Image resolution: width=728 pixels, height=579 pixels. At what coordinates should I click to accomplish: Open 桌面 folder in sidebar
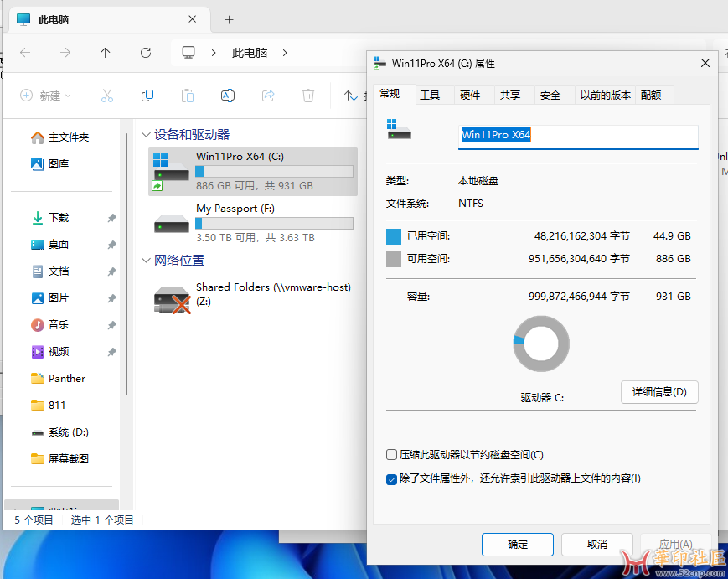click(x=49, y=244)
